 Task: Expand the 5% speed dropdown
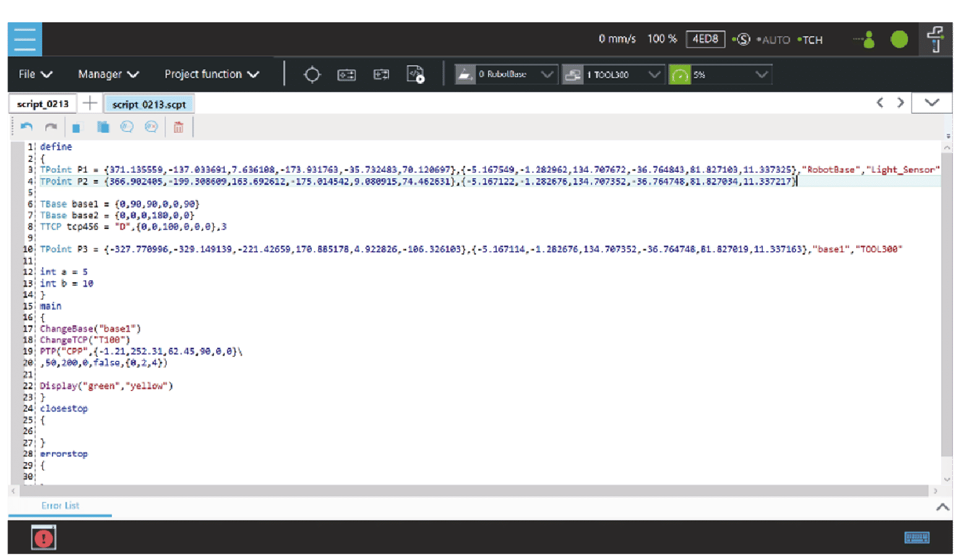pyautogui.click(x=762, y=75)
